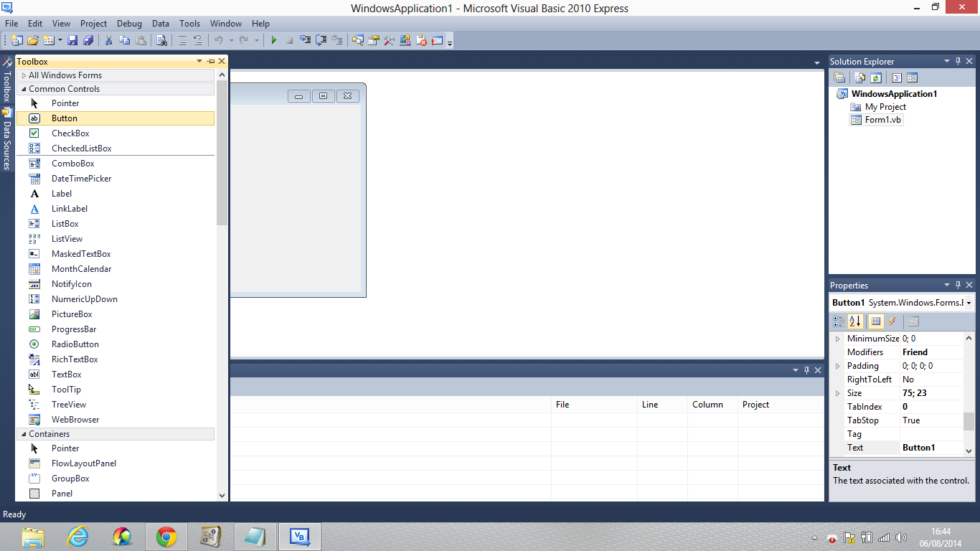Open the Button1 object dropdown in Properties
Image resolution: width=980 pixels, height=551 pixels.
pos(969,303)
